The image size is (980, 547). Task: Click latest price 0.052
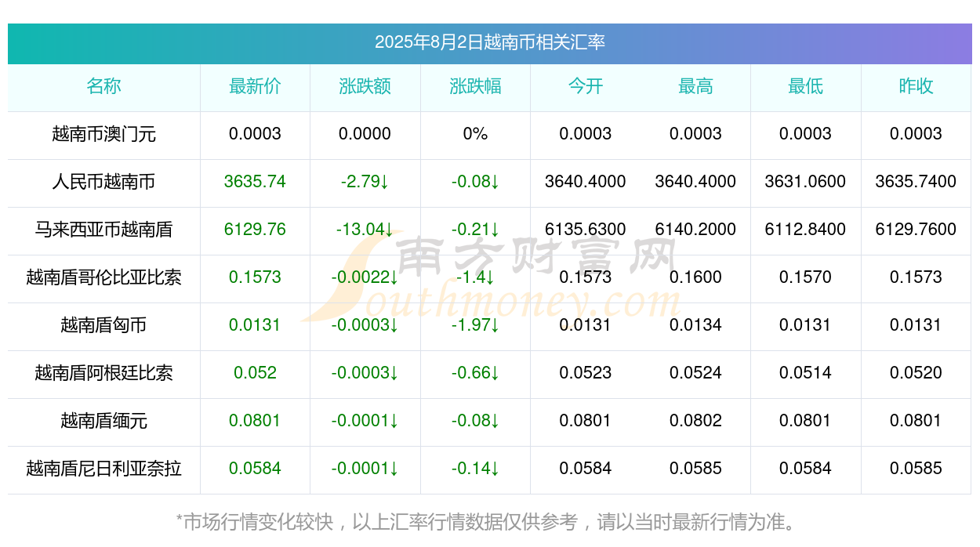click(x=255, y=373)
